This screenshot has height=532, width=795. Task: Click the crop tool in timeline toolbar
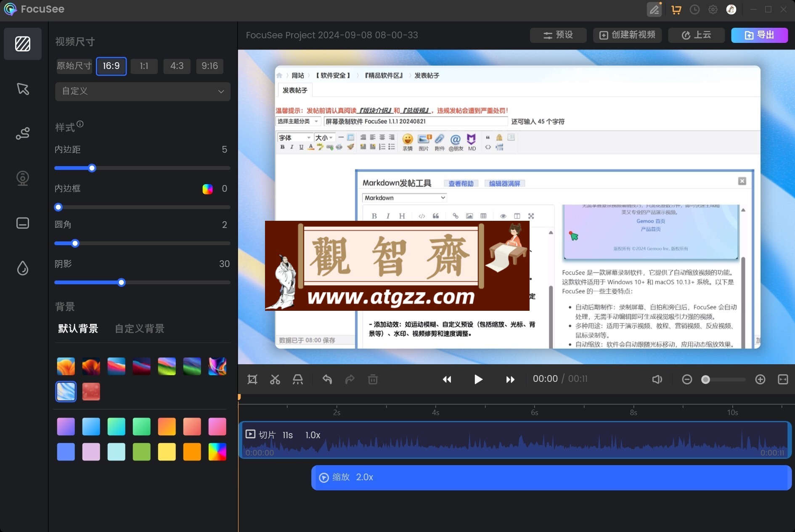click(252, 379)
